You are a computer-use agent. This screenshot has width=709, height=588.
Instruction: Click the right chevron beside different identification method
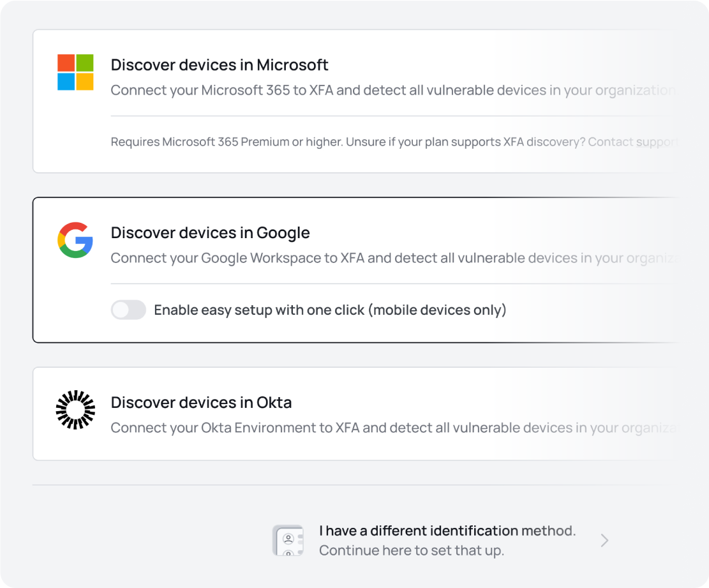[604, 541]
